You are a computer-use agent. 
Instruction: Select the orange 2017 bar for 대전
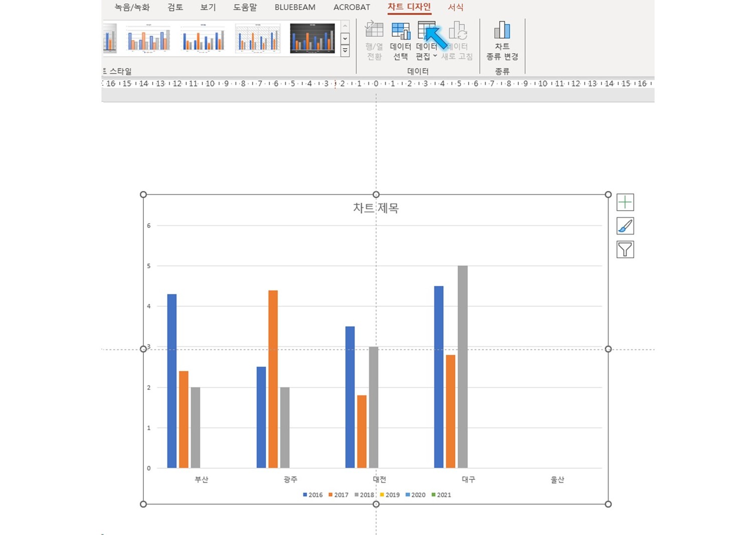click(362, 432)
